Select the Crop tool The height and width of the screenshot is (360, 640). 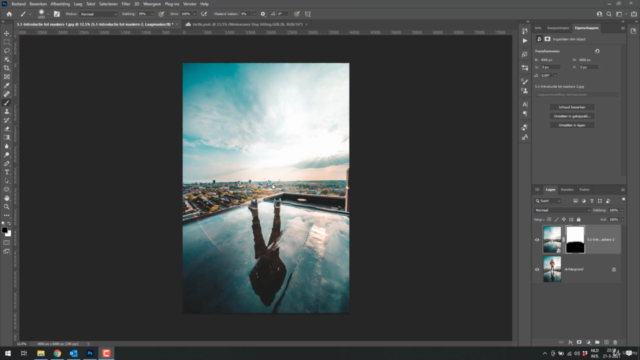click(7, 68)
